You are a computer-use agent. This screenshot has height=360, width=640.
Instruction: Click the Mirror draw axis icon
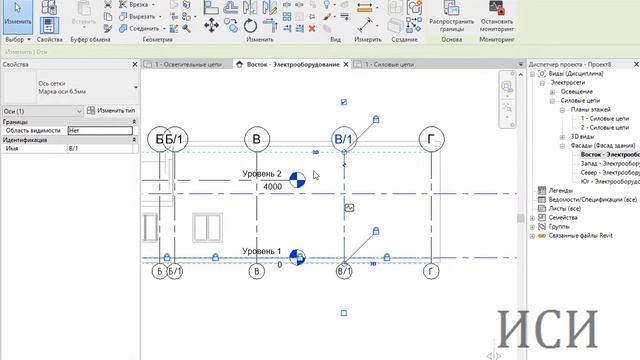(x=270, y=7)
